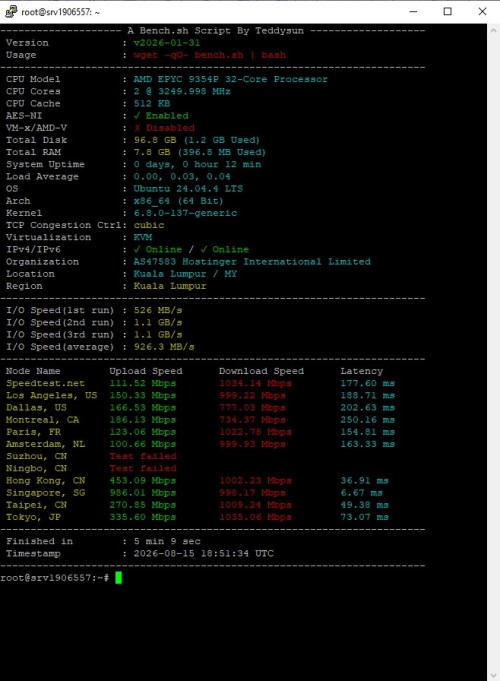The image size is (500, 681).
Task: Minimize the terminal window
Action: [x=413, y=12]
